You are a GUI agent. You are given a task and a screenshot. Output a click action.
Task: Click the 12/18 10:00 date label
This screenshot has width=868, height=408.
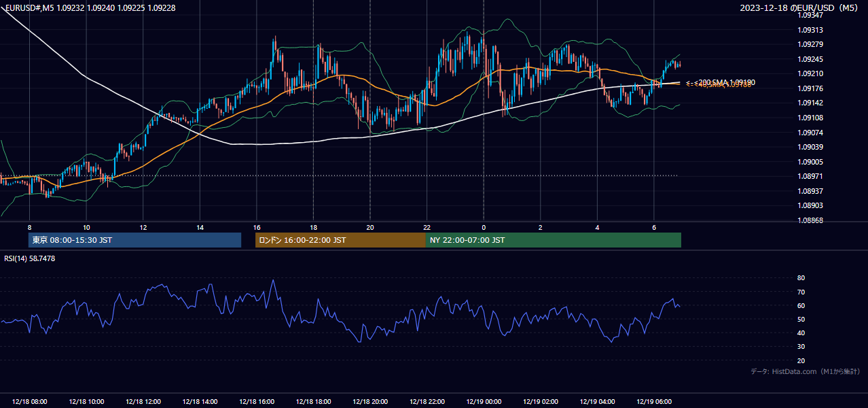pos(86,402)
